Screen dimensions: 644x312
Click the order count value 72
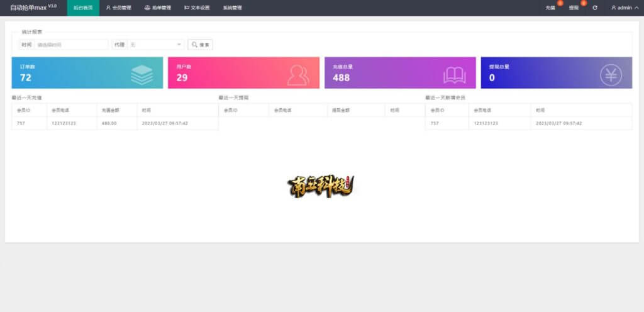[25, 77]
